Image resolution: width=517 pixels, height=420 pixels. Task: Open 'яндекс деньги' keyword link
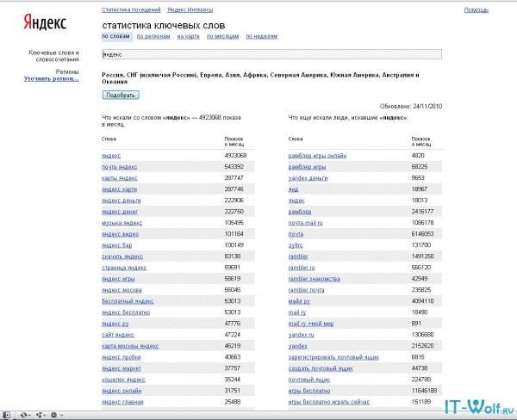click(121, 201)
